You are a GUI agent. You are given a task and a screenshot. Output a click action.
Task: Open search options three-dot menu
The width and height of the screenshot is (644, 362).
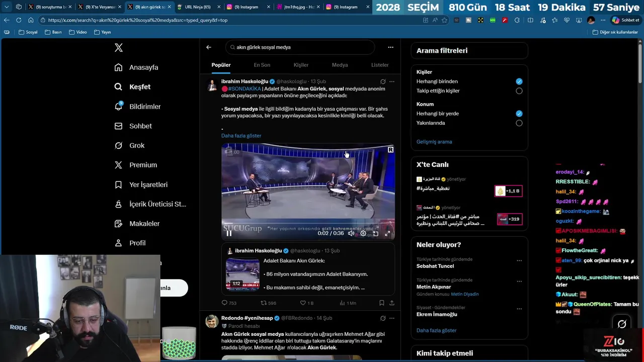pyautogui.click(x=390, y=47)
